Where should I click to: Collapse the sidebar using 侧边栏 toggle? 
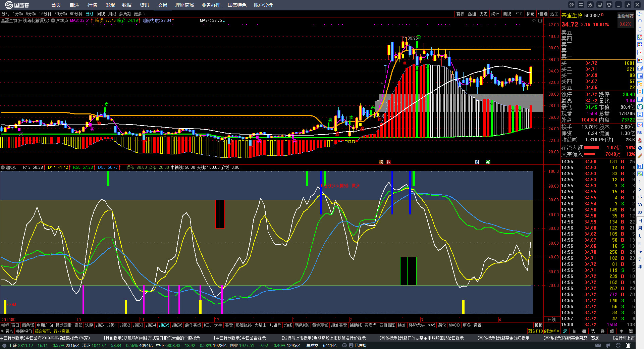[x=552, y=331]
